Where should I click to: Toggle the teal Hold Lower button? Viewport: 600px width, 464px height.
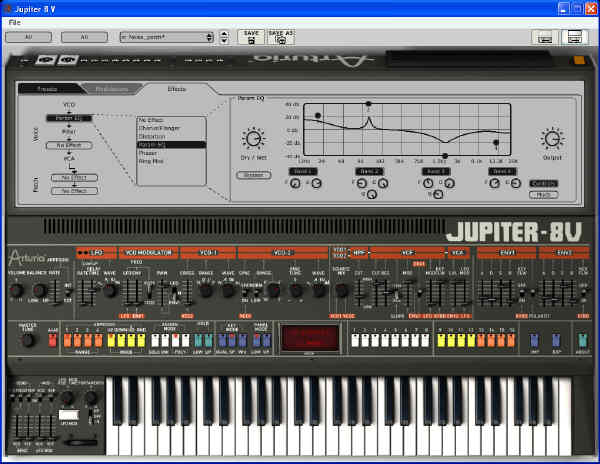pos(198,340)
